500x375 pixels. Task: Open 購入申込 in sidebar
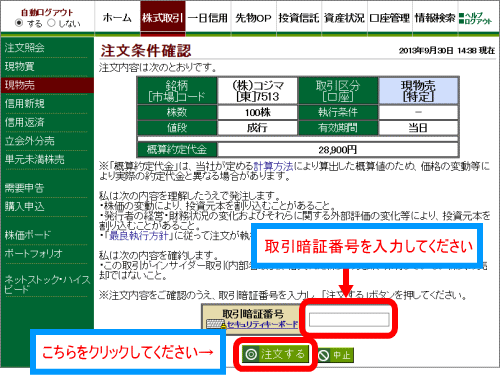25,206
